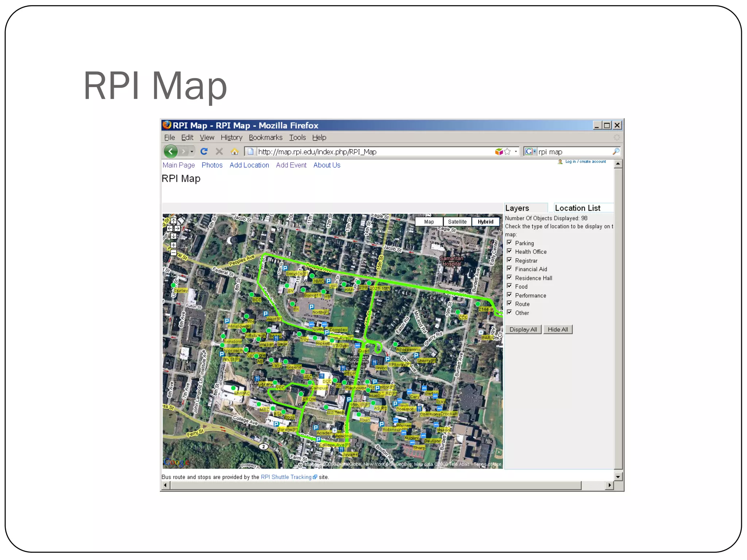Click the colorful cube icon in address bar
This screenshot has height=560, width=747.
(499, 151)
